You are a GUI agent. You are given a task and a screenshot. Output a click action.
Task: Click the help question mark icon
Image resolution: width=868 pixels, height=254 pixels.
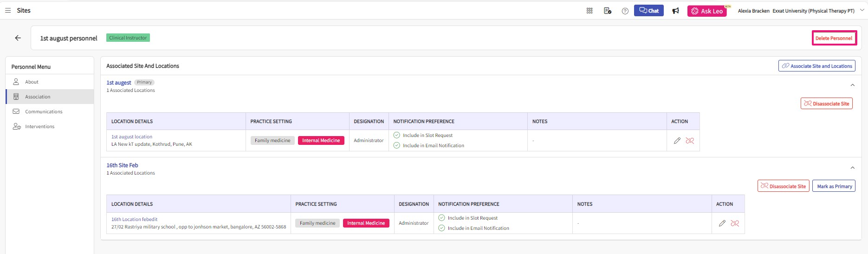point(625,11)
